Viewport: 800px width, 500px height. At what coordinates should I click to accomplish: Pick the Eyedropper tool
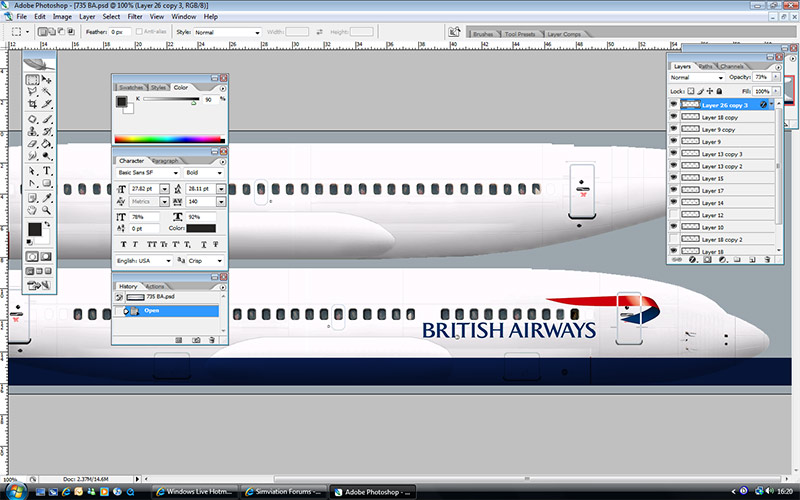click(x=46, y=196)
